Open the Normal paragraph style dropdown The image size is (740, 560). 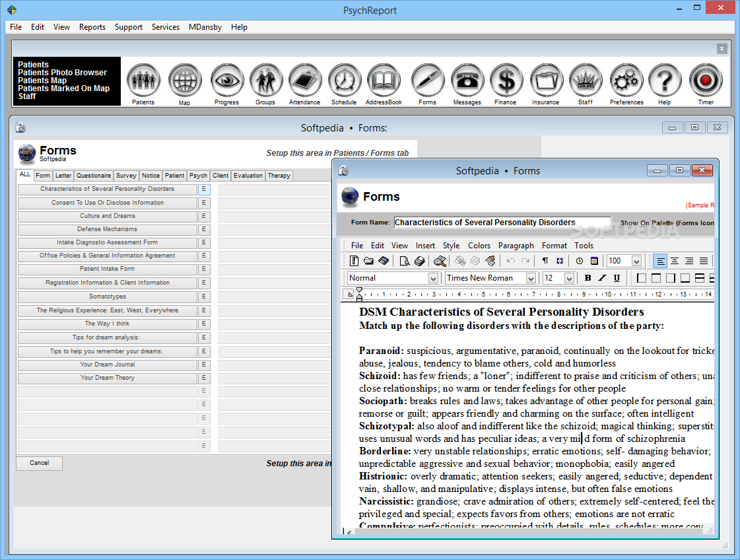coord(433,278)
